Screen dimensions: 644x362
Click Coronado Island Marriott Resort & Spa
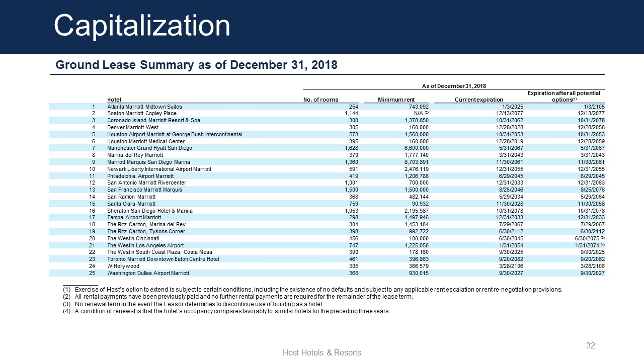coord(153,121)
